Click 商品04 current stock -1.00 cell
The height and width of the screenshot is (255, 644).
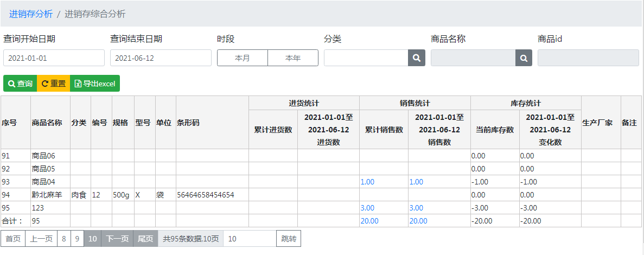(x=494, y=182)
